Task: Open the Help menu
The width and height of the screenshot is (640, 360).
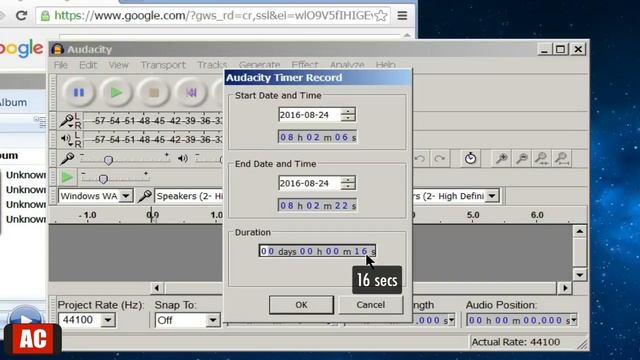Action: coord(385,65)
